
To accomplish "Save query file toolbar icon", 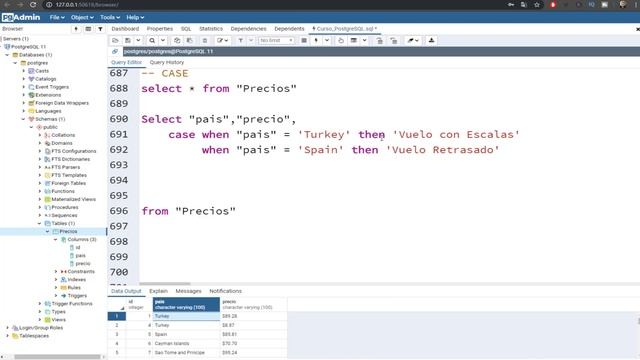I will [x=128, y=40].
